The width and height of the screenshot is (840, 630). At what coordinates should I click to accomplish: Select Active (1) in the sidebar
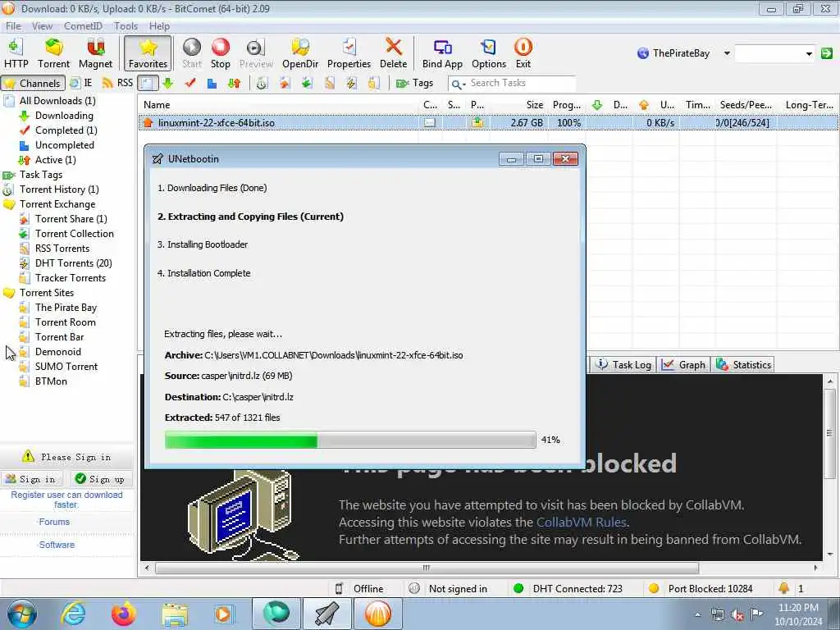pyautogui.click(x=55, y=160)
